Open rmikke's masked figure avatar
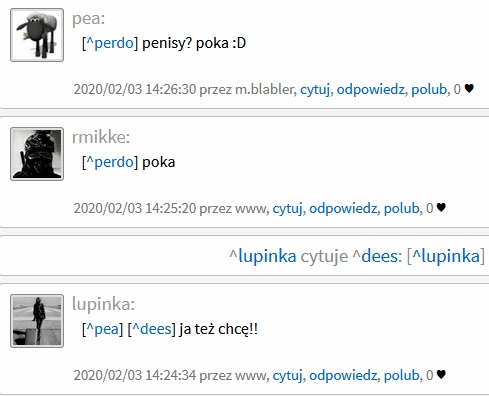Viewport: 489px width, 396px height. pos(37,154)
